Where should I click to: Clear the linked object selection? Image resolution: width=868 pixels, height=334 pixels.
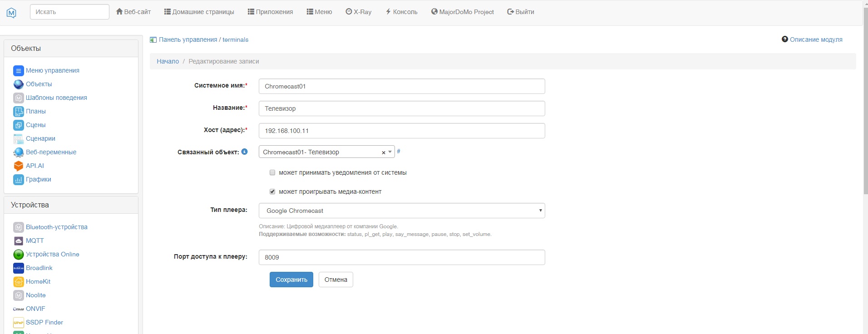[384, 152]
